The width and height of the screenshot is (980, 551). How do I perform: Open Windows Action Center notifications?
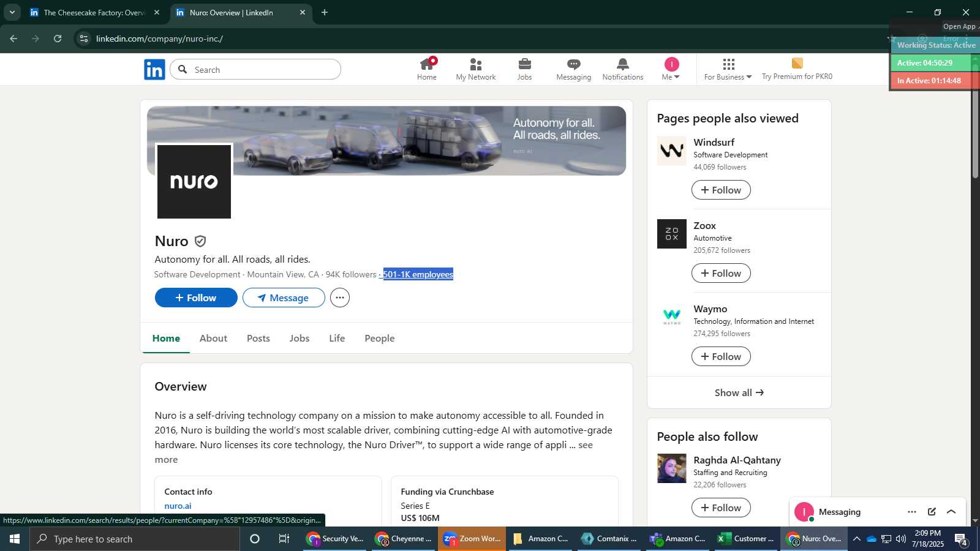[x=961, y=539]
